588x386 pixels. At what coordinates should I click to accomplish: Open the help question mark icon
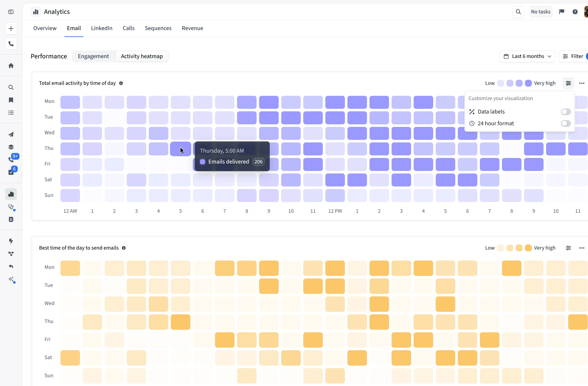point(575,12)
